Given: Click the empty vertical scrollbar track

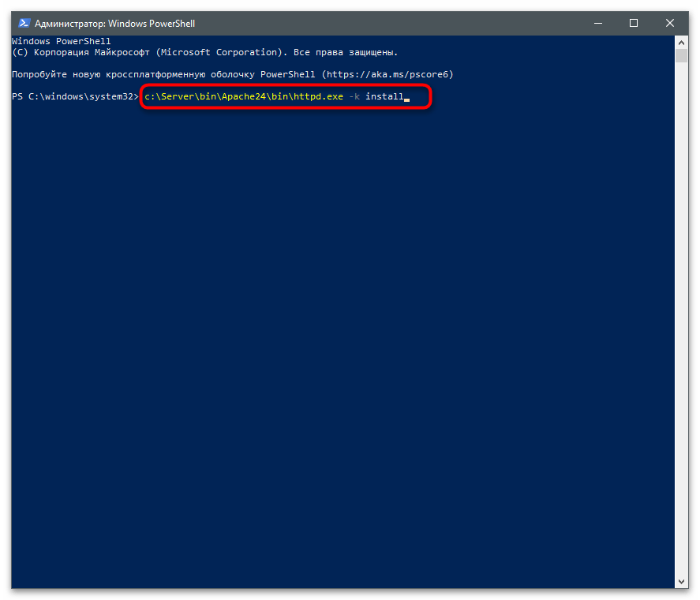Looking at the screenshot, I should pos(682,316).
